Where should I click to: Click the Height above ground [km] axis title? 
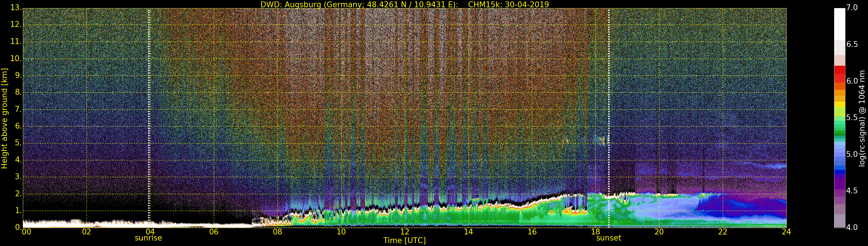click(x=4, y=118)
